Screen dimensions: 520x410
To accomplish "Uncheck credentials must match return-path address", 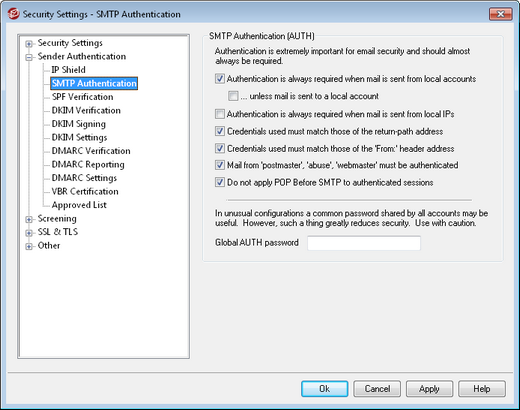I will click(220, 131).
